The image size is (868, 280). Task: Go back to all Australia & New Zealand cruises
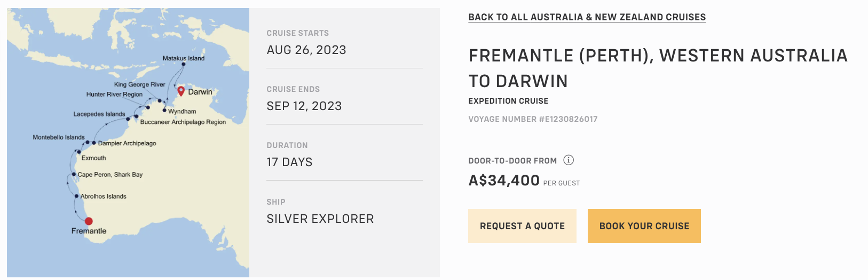(587, 17)
